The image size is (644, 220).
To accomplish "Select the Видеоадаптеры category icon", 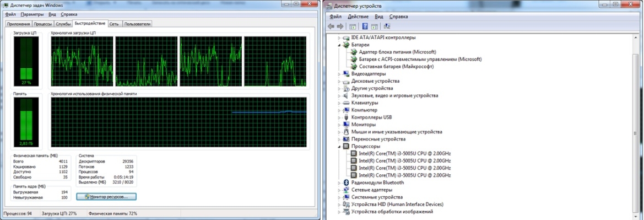I will tap(346, 73).
